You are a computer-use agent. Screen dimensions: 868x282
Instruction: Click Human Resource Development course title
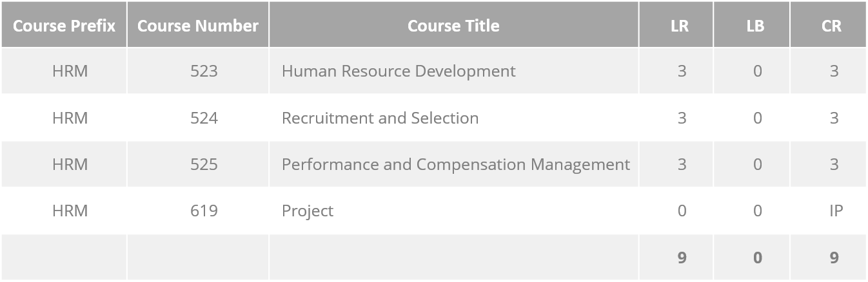[x=399, y=71]
